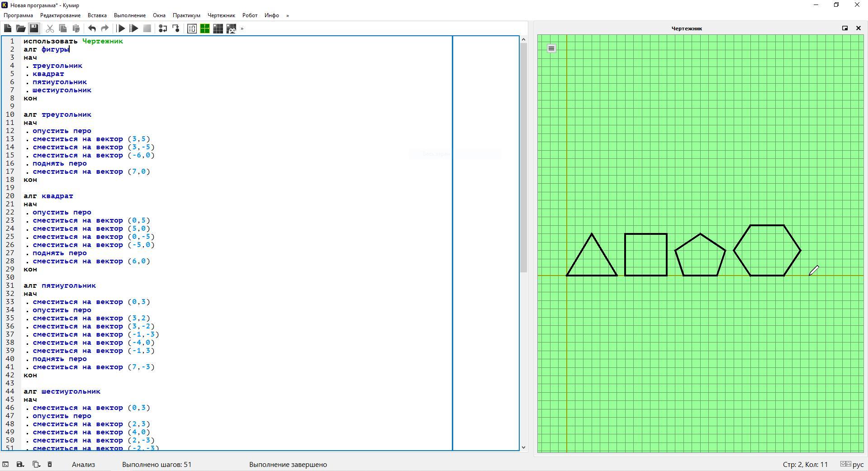This screenshot has width=868, height=471.
Task: Click the pen cursor on the canvas
Action: tap(814, 270)
